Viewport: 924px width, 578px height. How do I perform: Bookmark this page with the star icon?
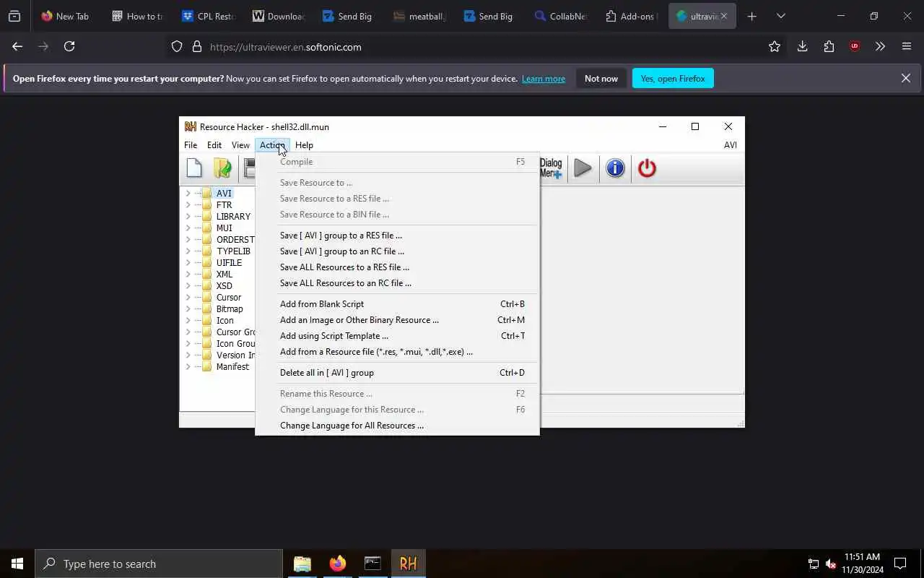tap(775, 46)
